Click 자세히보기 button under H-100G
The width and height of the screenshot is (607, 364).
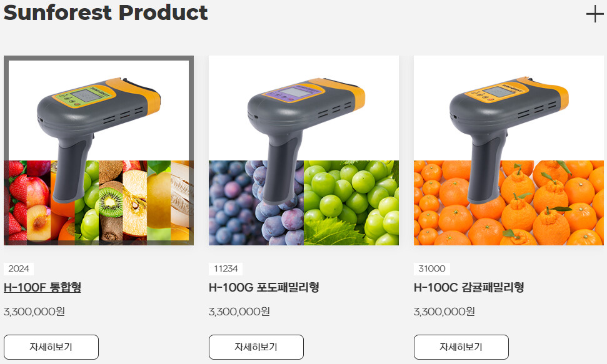click(x=256, y=347)
